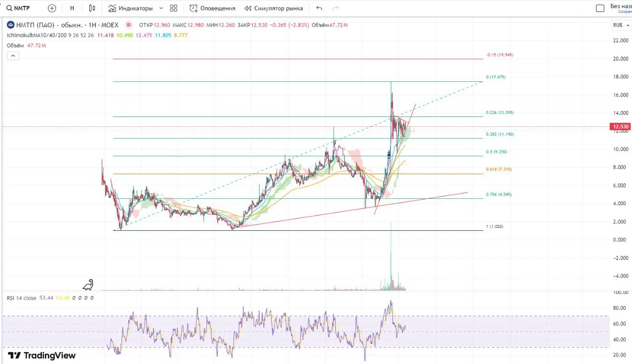The image size is (632, 364).
Task: Click the 22.000 price scale label
Action: (x=620, y=40)
